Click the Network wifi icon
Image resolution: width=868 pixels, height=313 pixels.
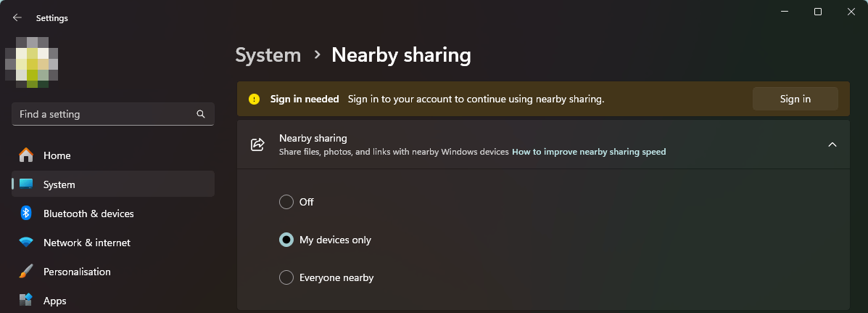point(26,243)
